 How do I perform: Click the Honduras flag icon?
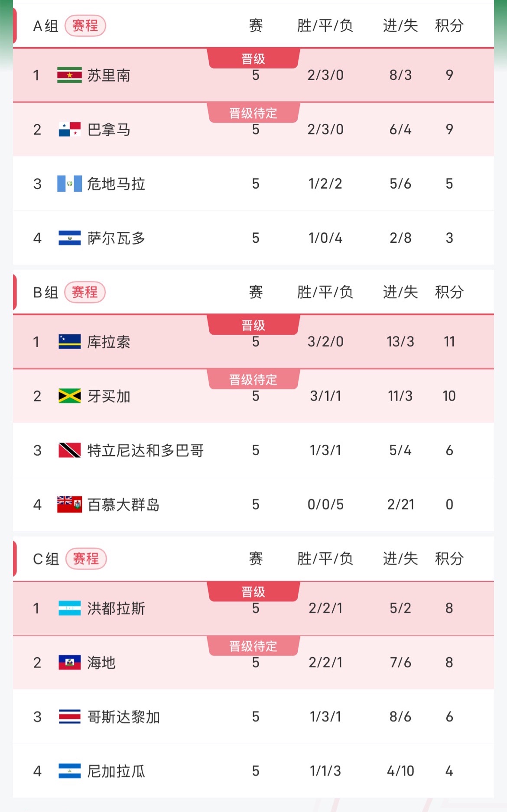pos(69,608)
